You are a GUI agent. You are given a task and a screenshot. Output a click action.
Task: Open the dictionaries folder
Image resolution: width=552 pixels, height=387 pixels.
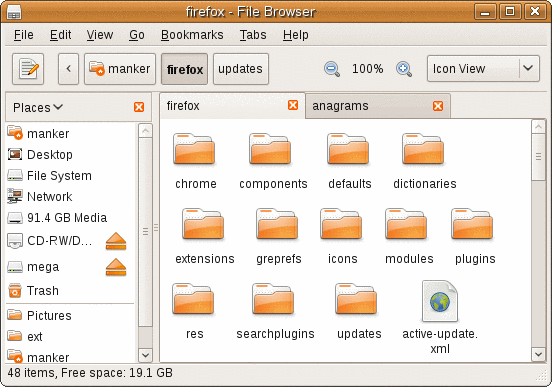[x=423, y=149]
